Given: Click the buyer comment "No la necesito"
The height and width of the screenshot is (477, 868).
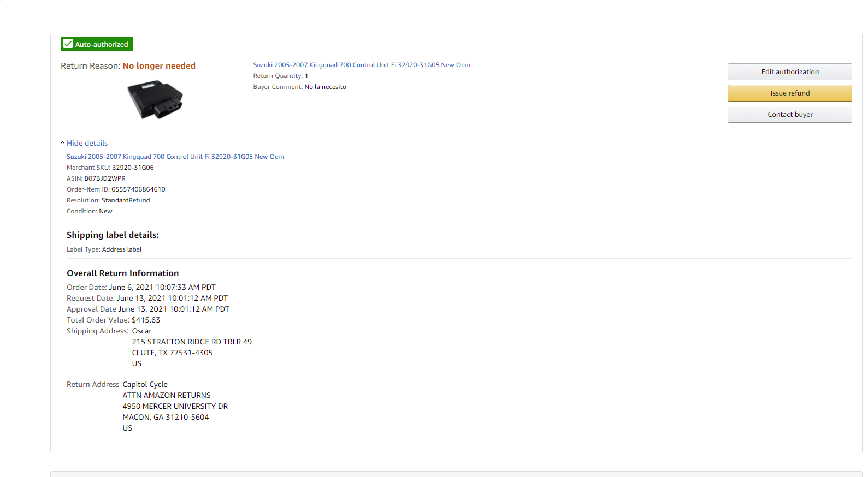Looking at the screenshot, I should click(325, 87).
